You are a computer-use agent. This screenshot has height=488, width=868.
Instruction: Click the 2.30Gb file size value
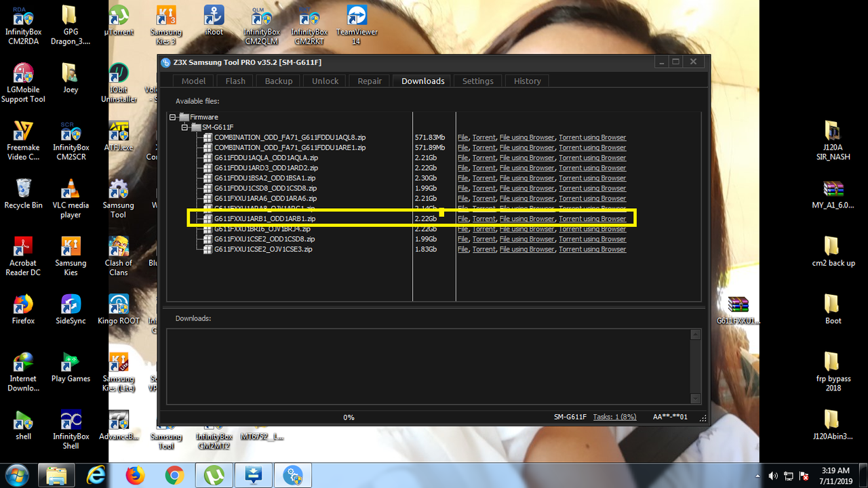tap(426, 178)
